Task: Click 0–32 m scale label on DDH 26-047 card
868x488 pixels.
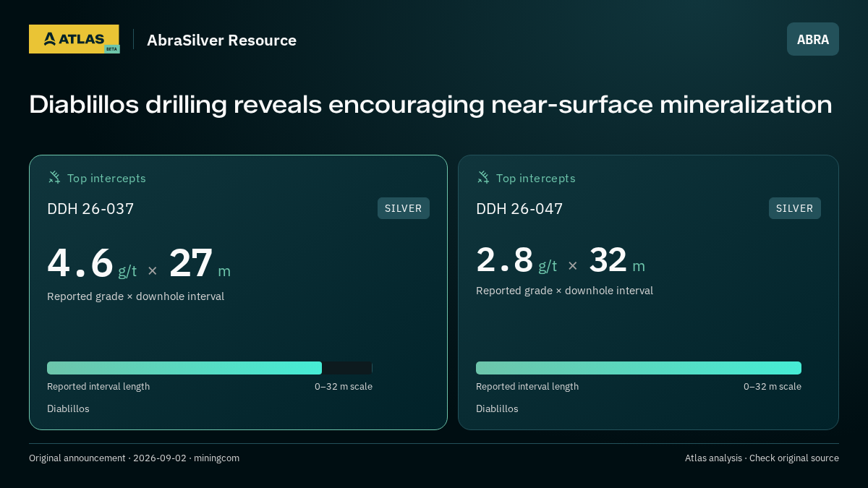Action: coord(773,387)
